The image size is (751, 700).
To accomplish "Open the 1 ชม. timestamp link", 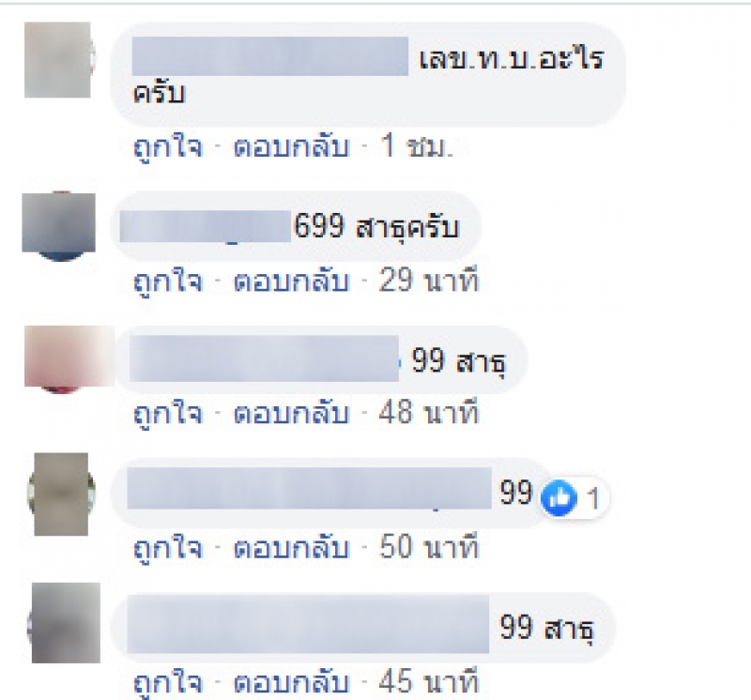I will 416,145.
